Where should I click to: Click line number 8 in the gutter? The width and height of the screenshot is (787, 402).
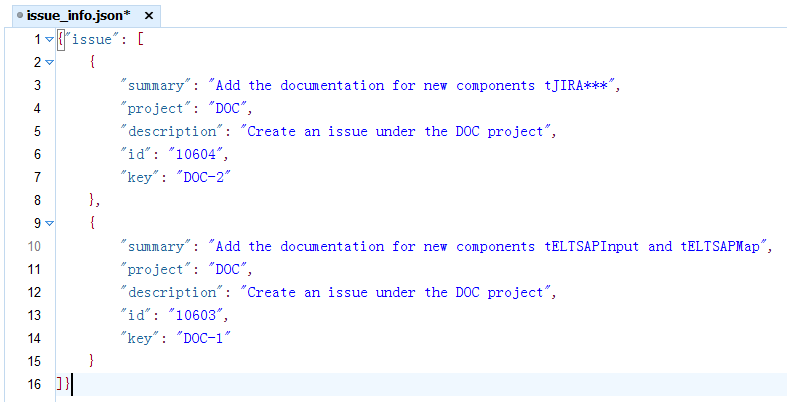[x=37, y=200]
